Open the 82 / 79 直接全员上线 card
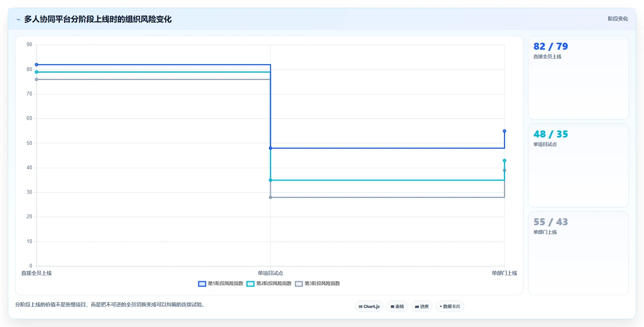Screen dimensions: 644x327 coord(578,78)
